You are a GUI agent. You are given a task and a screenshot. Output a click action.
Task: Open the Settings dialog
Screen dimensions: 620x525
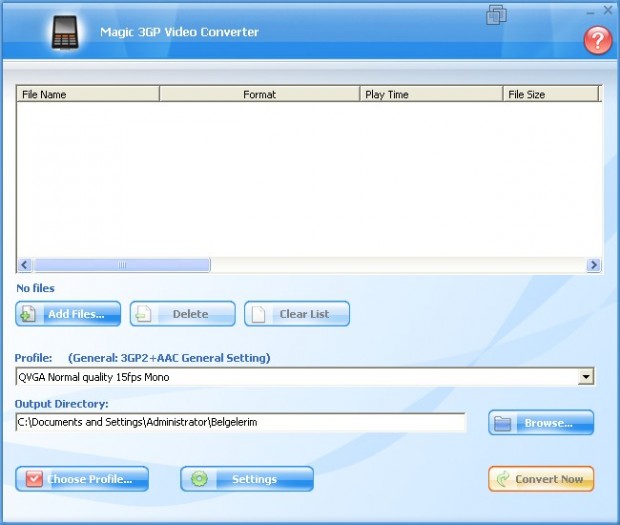click(247, 479)
